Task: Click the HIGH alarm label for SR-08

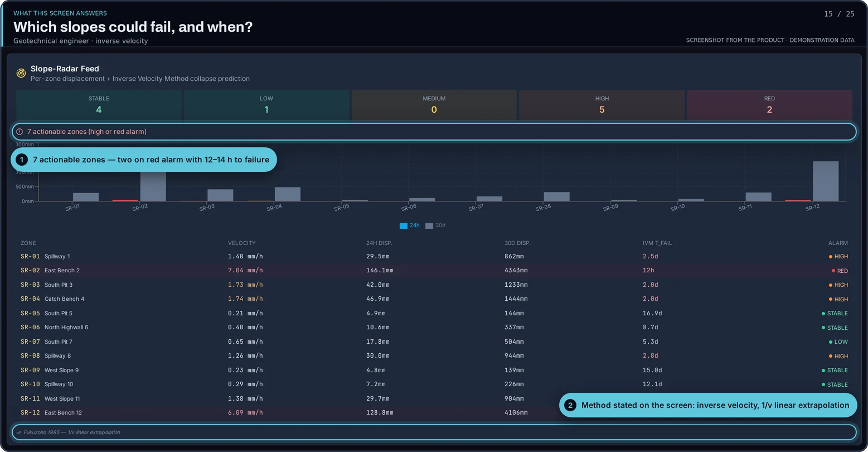Action: [x=841, y=356]
